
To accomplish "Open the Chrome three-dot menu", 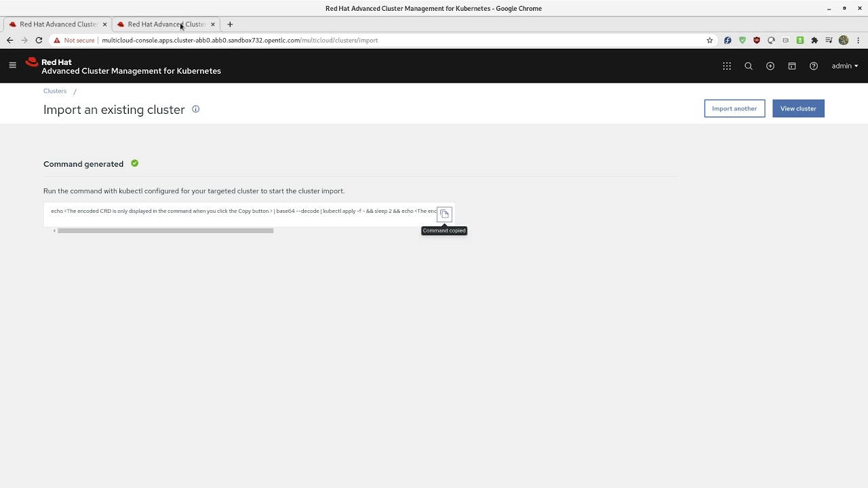I will 858,40.
